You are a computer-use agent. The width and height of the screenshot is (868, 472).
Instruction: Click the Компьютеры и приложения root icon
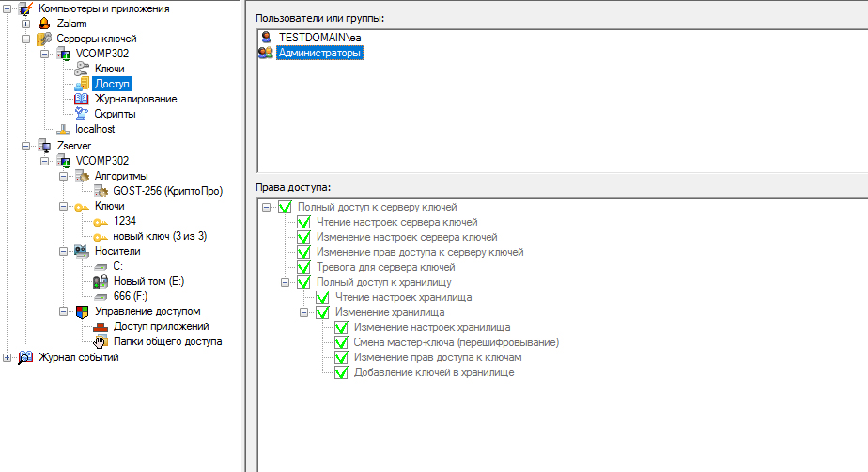coord(25,8)
